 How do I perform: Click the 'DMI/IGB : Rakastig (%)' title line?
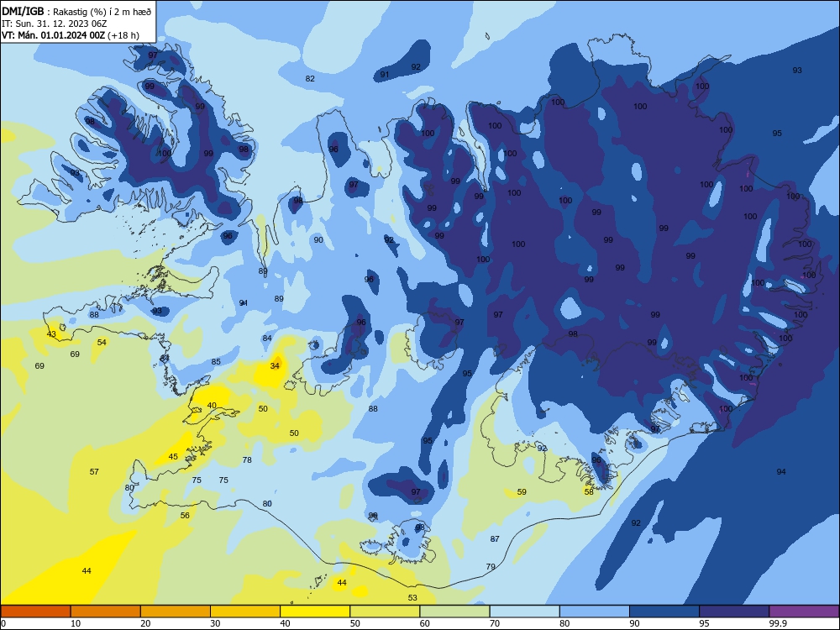[x=76, y=12]
